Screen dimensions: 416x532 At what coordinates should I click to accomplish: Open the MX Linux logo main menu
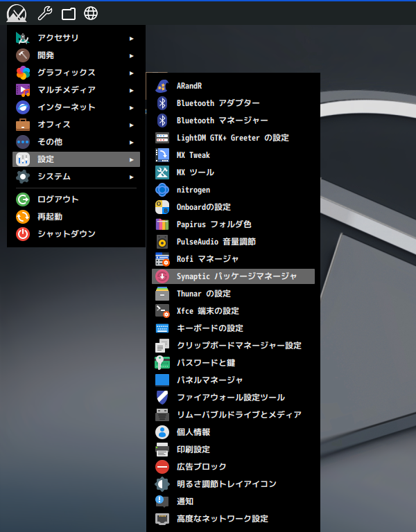point(17,13)
